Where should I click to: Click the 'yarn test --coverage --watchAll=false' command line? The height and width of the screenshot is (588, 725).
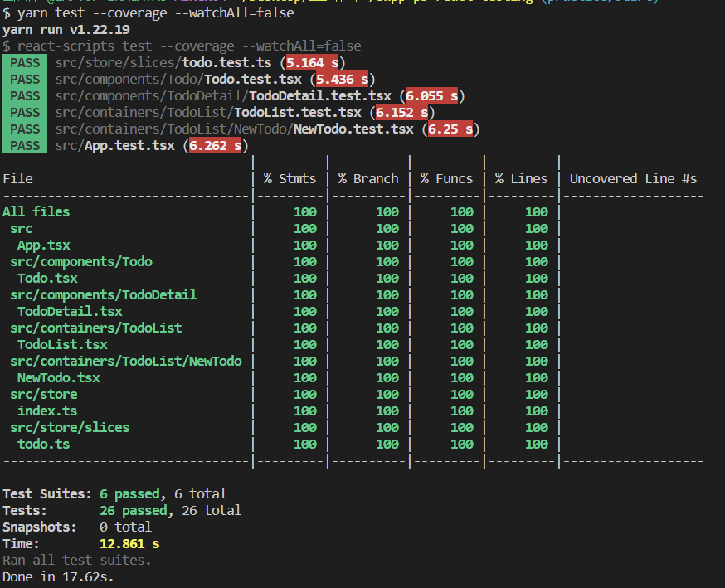pos(148,13)
